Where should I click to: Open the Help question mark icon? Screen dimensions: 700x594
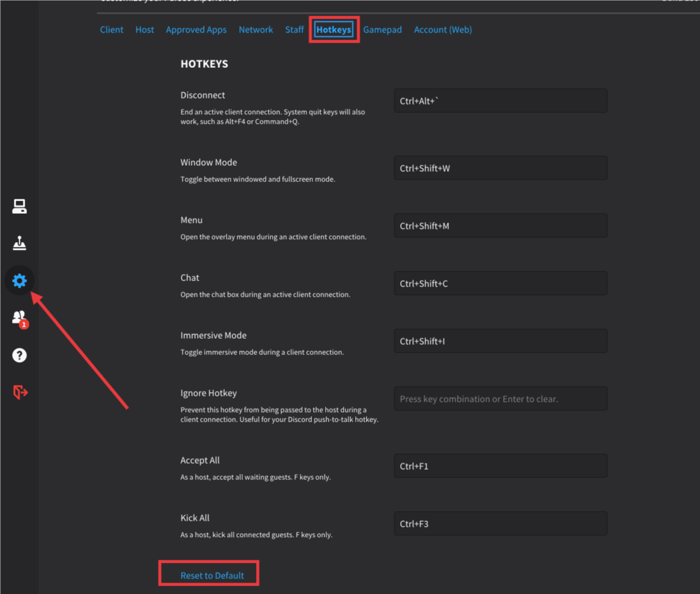[x=19, y=355]
